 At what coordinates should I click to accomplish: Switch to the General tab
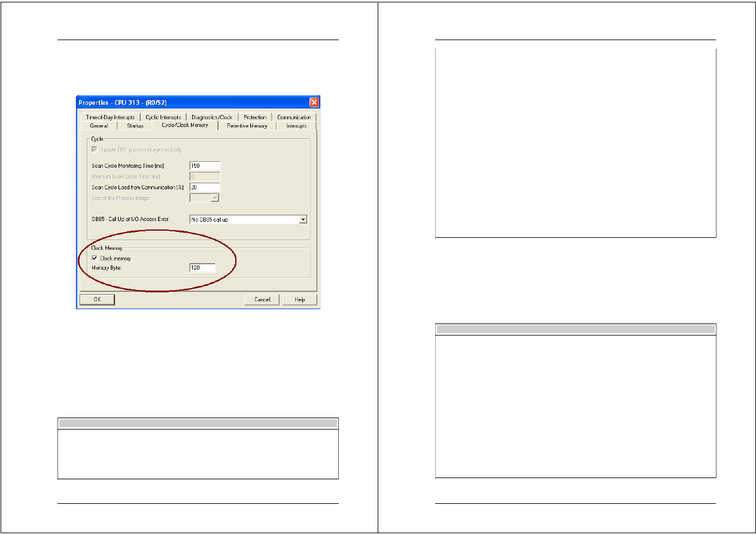99,126
